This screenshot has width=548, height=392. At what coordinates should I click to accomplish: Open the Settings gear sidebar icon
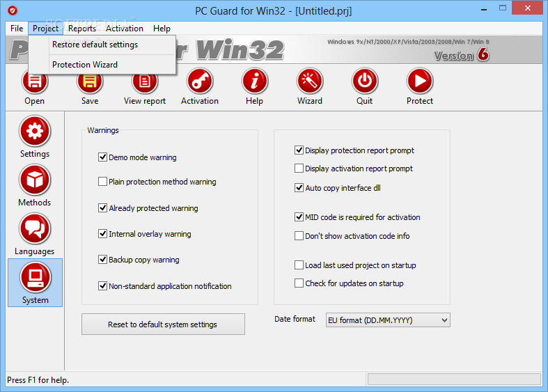(35, 131)
